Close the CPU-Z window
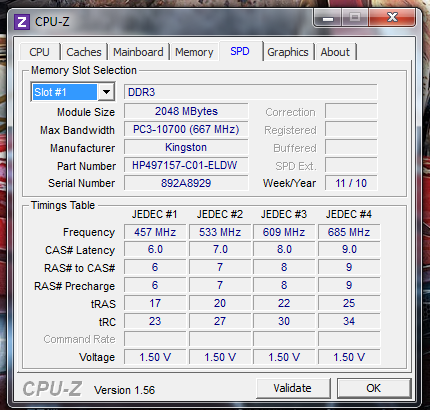The image size is (430, 412). click(392, 17)
